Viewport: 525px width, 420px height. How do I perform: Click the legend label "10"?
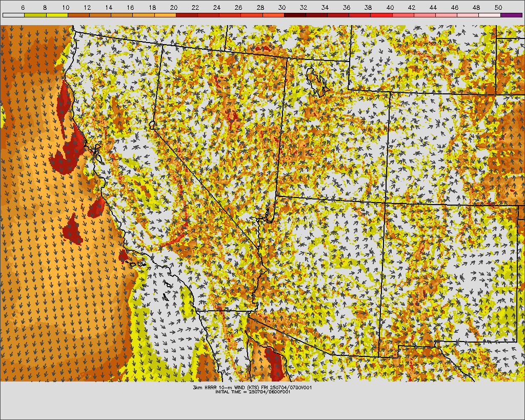(66, 7)
